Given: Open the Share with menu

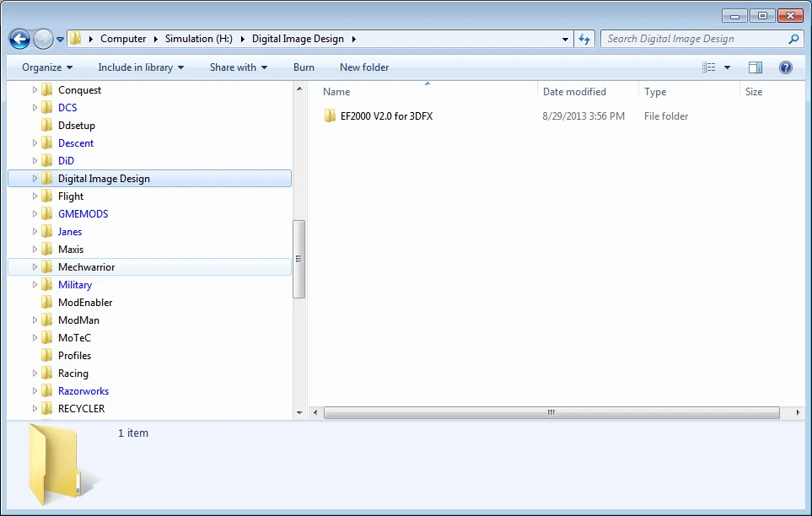Looking at the screenshot, I should (239, 67).
